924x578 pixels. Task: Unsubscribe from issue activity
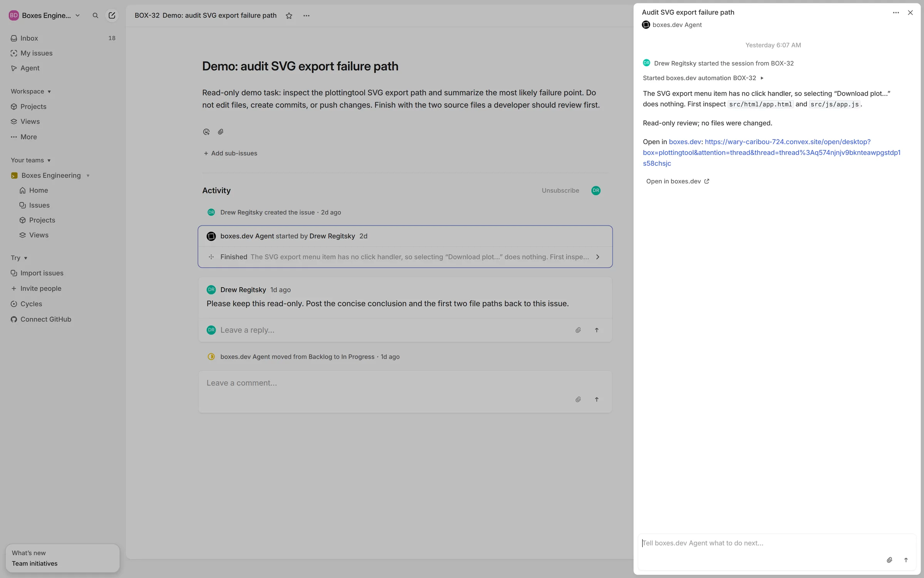point(560,190)
